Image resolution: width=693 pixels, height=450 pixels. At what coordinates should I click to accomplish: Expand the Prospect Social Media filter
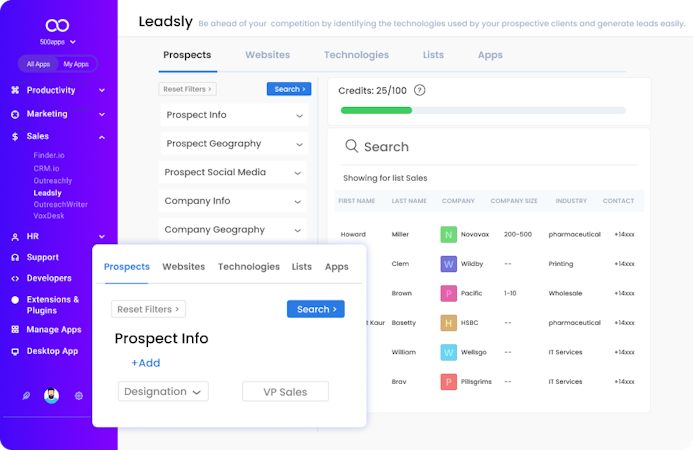tap(232, 172)
